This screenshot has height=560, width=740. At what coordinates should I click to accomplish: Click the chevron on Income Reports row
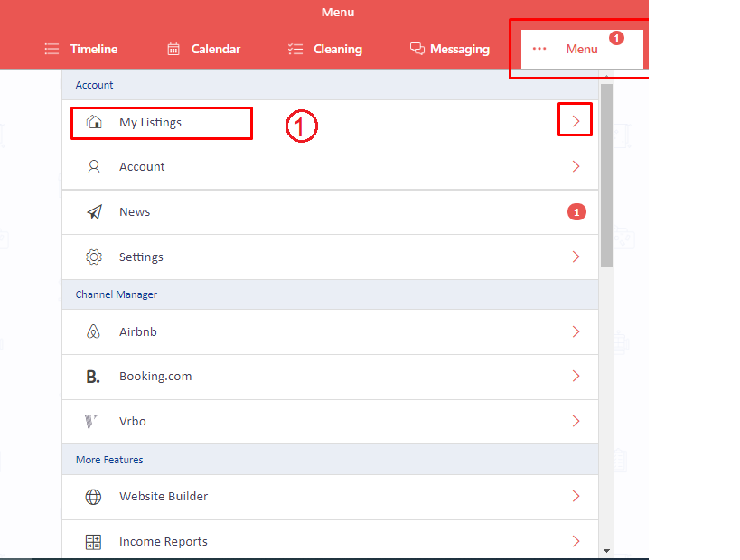576,541
